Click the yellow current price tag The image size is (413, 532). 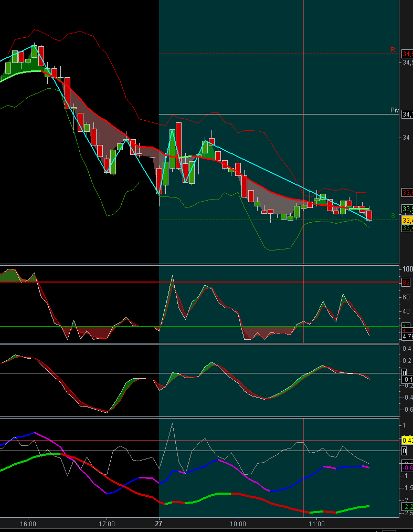[x=407, y=221]
